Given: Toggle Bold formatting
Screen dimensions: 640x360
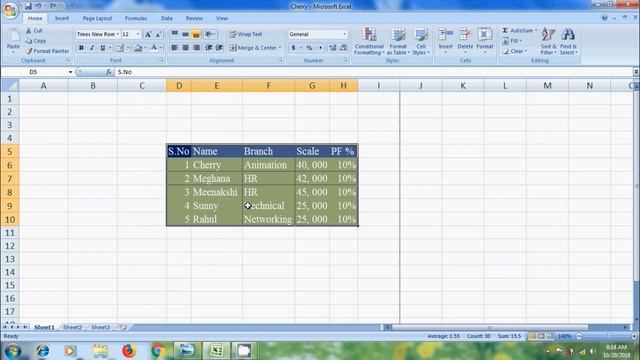Looking at the screenshot, I should point(81,48).
